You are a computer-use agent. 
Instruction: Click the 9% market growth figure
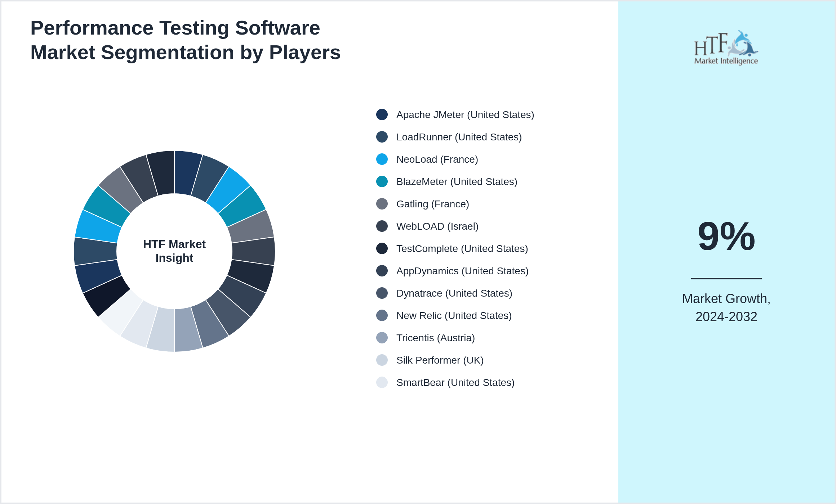[x=726, y=237]
